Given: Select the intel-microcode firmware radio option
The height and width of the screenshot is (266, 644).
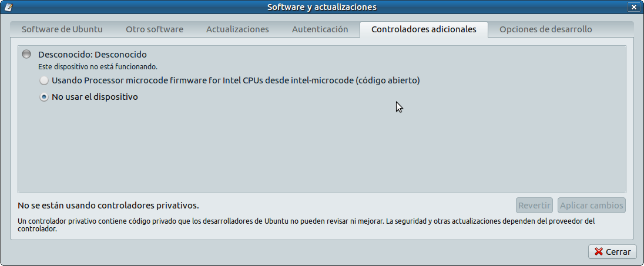Looking at the screenshot, I should [x=44, y=80].
